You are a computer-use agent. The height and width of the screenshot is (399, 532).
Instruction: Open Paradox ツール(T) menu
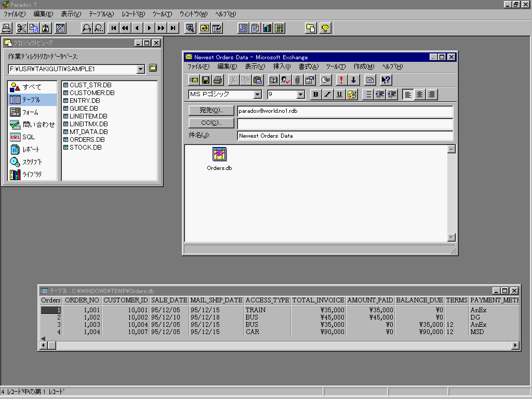click(162, 14)
